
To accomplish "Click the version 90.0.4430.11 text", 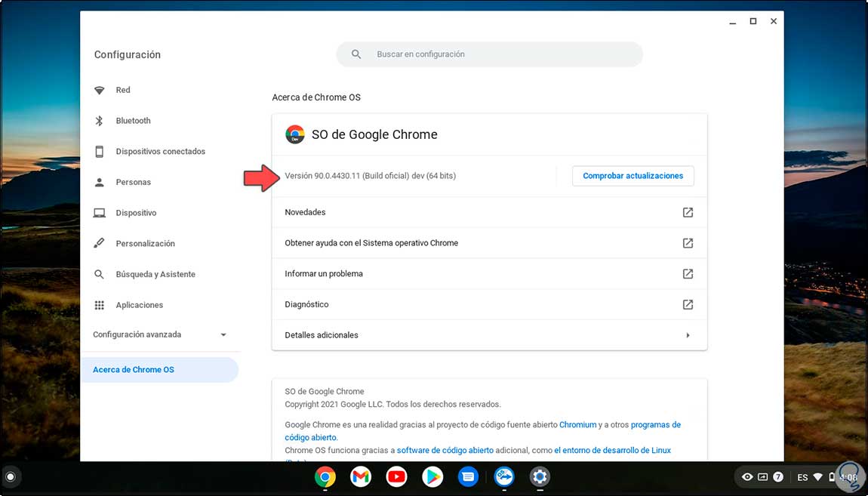I will (x=371, y=176).
